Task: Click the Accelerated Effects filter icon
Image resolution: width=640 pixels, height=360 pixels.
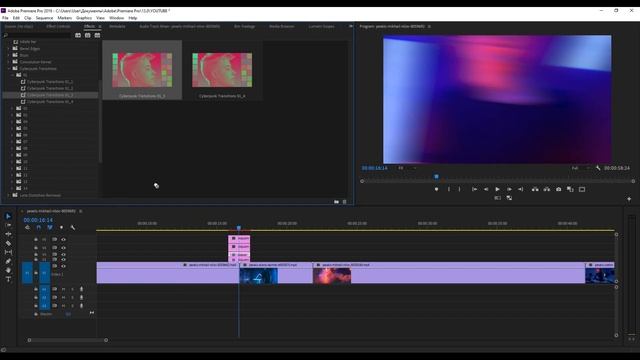Action: click(x=78, y=36)
